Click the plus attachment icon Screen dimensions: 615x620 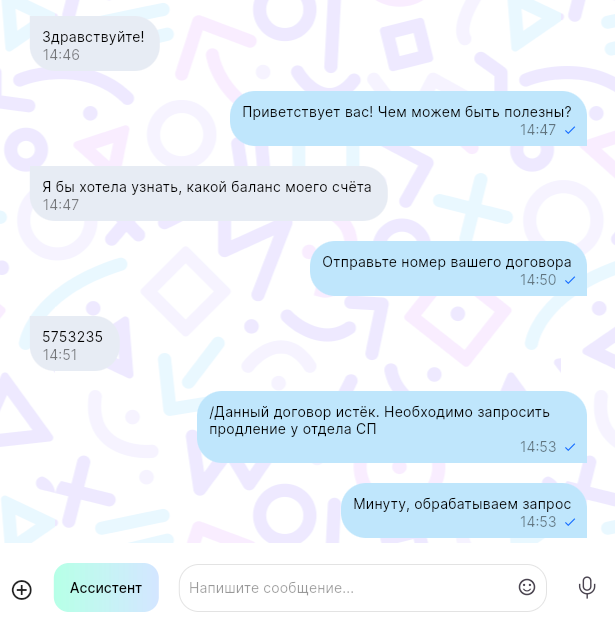click(22, 590)
